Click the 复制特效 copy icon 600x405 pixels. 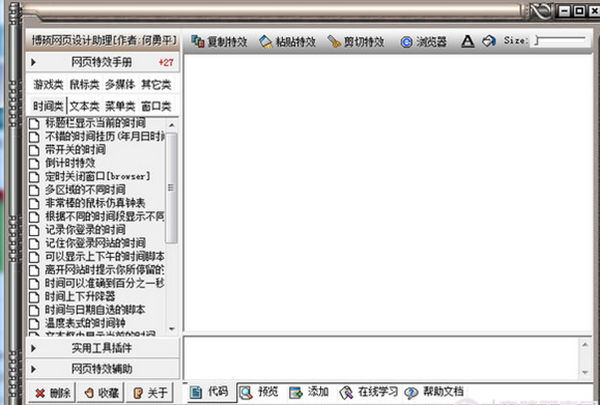pos(197,41)
